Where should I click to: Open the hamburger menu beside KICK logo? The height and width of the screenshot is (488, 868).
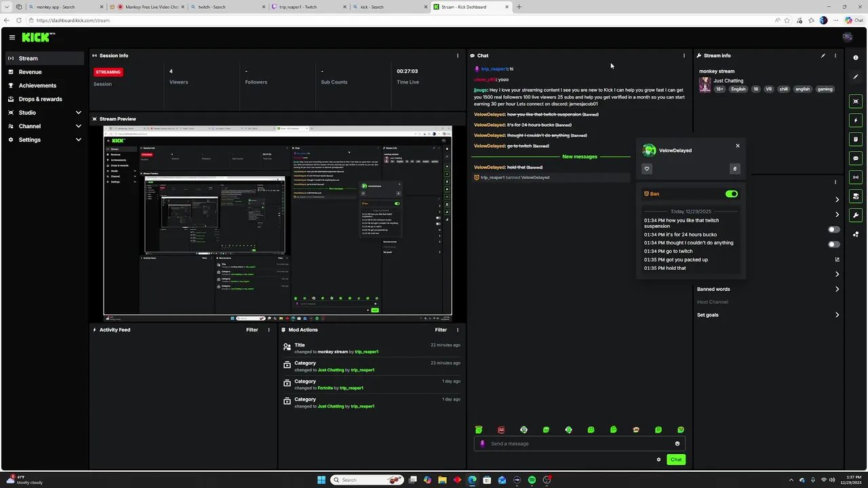(12, 37)
